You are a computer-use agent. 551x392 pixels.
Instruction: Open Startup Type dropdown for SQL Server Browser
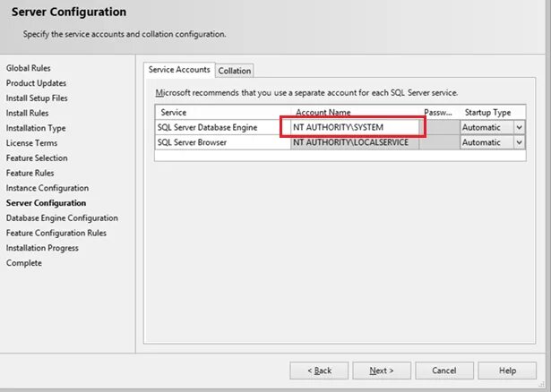(519, 142)
